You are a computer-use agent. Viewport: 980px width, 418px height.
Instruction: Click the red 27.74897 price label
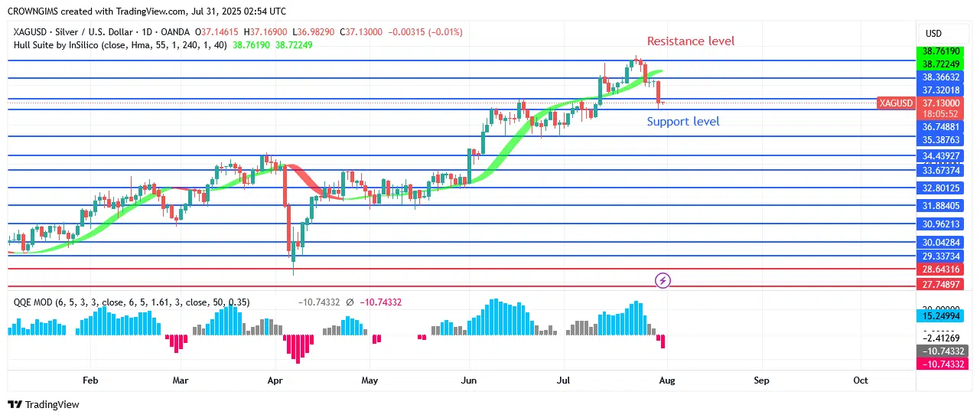[940, 284]
